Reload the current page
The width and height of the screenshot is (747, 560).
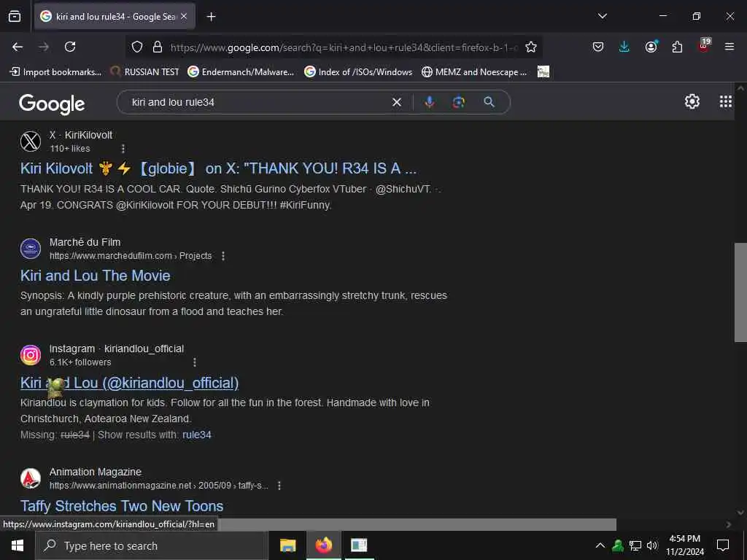click(70, 47)
